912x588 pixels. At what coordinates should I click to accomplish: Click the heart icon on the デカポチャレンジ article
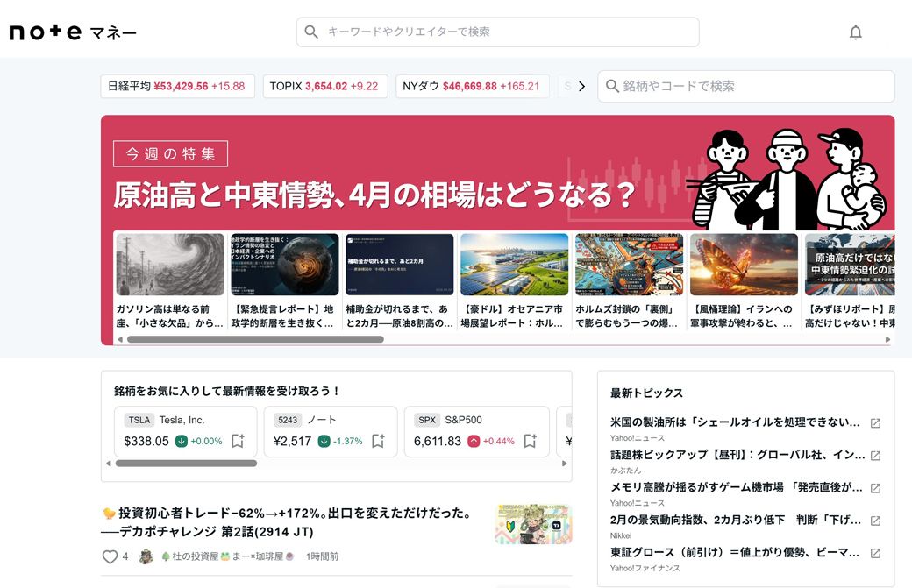pyautogui.click(x=110, y=556)
